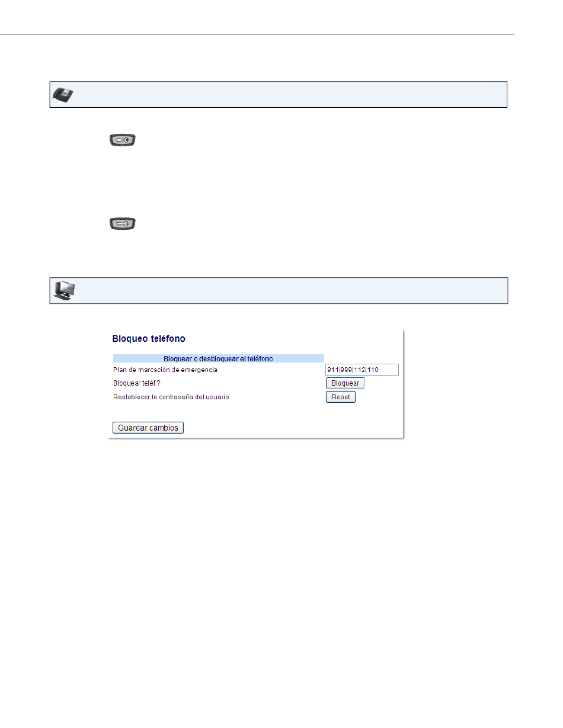Click the white gap between the two option key icons
The image size is (563, 728).
(122, 182)
